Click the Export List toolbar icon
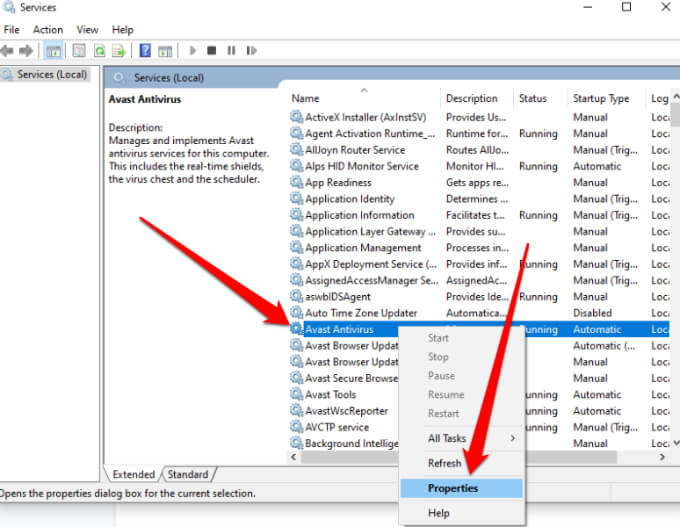Image resolution: width=680 pixels, height=527 pixels. point(119,51)
